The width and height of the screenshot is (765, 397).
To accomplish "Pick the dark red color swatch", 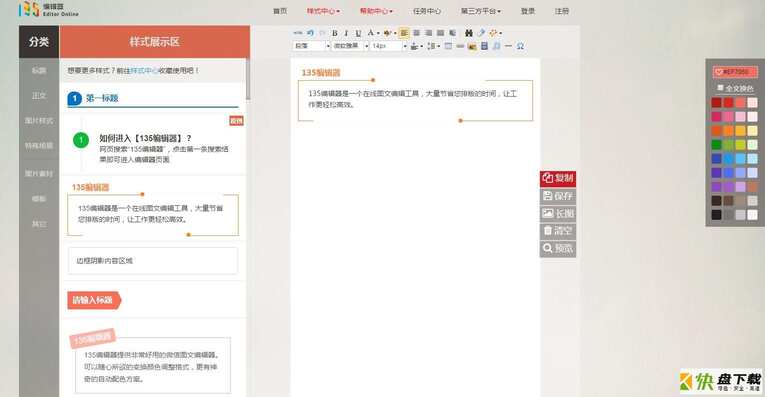I will pyautogui.click(x=716, y=102).
